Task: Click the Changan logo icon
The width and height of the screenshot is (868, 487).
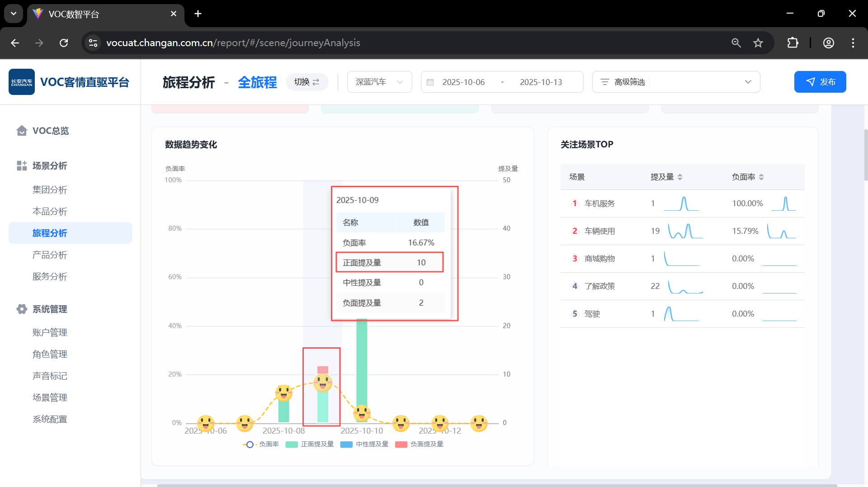Action: (22, 82)
